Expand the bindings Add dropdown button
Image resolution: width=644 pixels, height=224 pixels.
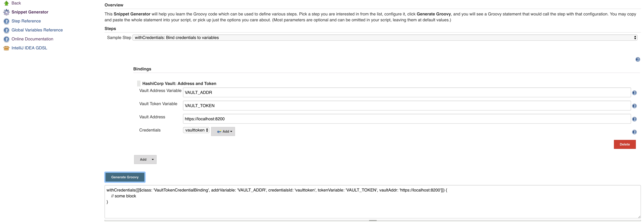tap(145, 160)
